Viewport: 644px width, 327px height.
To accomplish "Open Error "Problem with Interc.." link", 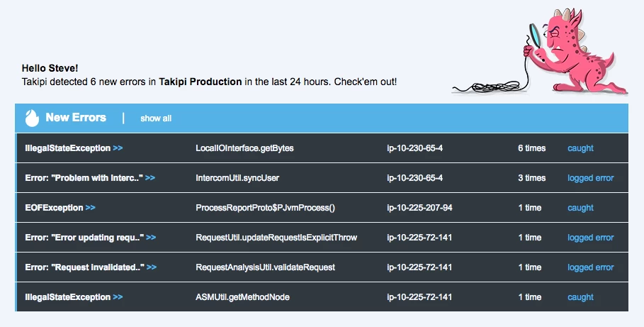I will click(90, 178).
